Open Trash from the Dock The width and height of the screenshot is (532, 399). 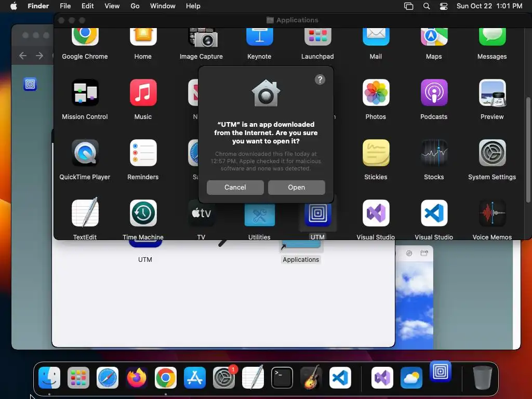[x=483, y=378]
